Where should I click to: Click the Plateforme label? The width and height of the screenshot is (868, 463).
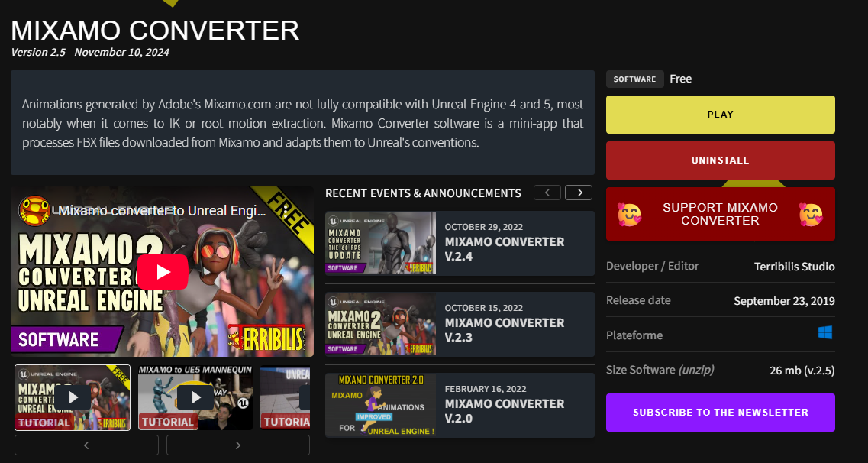click(634, 335)
